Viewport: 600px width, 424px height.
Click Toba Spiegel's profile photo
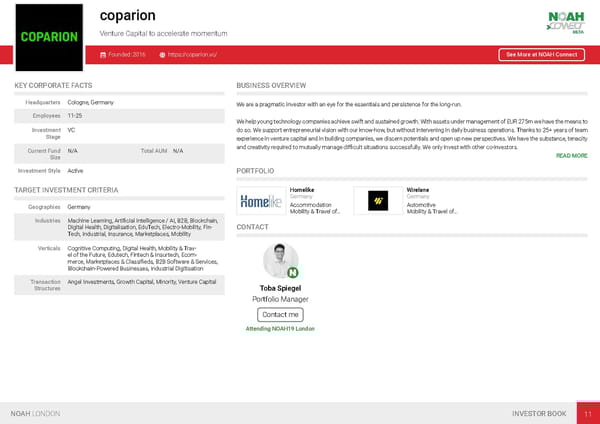(x=279, y=260)
